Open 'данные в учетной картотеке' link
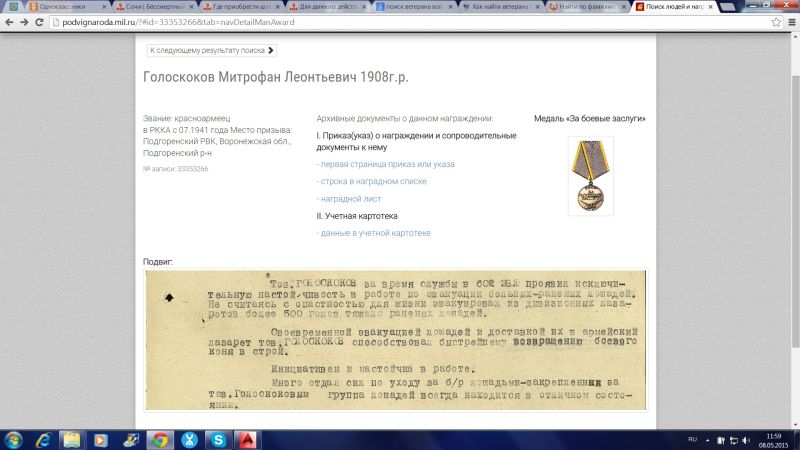The height and width of the screenshot is (450, 800). (x=374, y=233)
